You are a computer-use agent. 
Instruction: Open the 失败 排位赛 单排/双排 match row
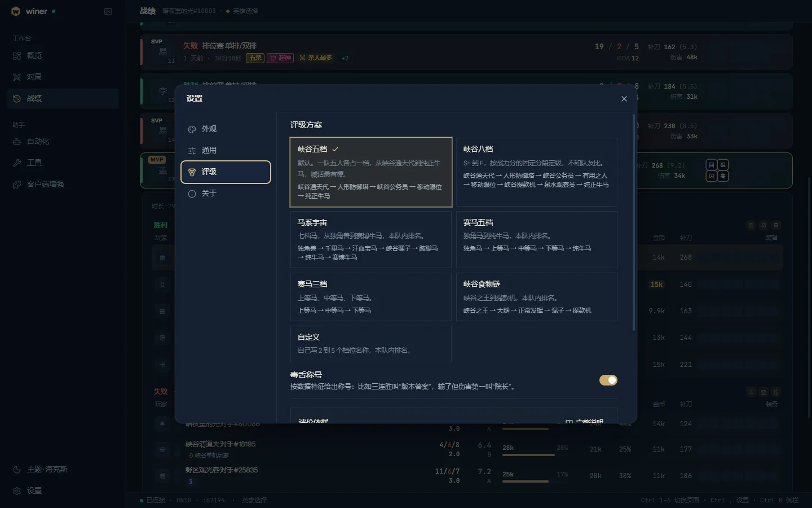pos(466,51)
